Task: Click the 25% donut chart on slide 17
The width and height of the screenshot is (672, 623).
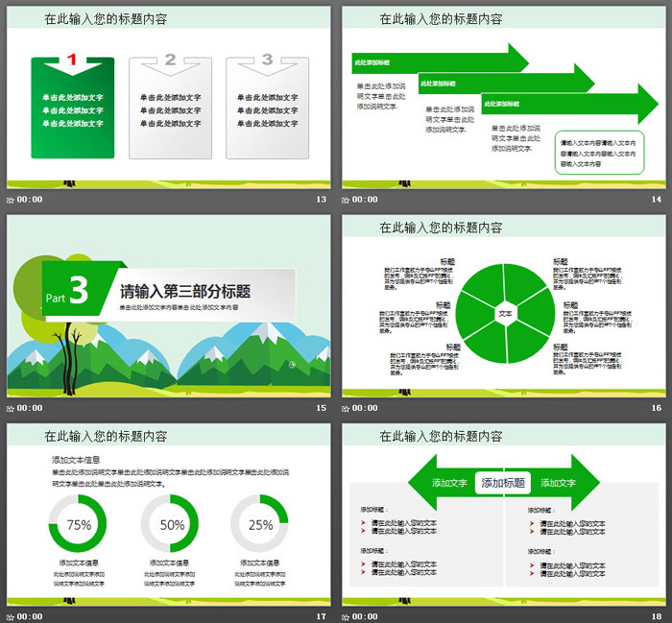Action: click(259, 524)
